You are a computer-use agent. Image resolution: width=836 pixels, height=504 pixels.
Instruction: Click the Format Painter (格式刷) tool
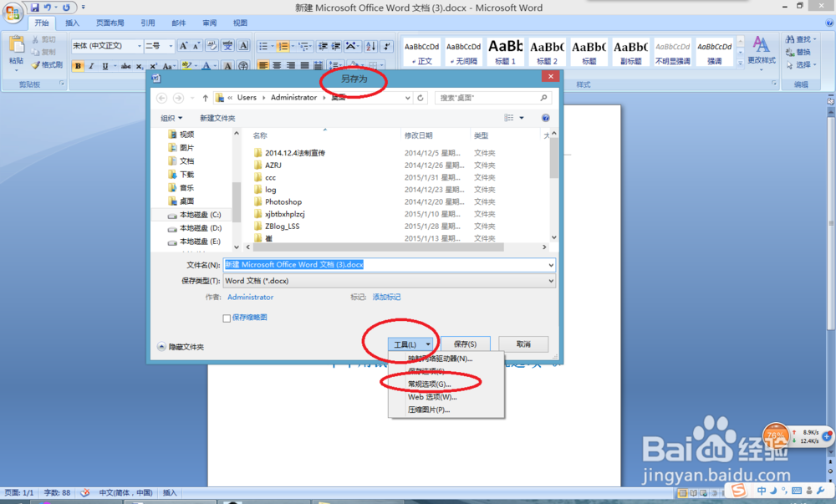click(47, 65)
